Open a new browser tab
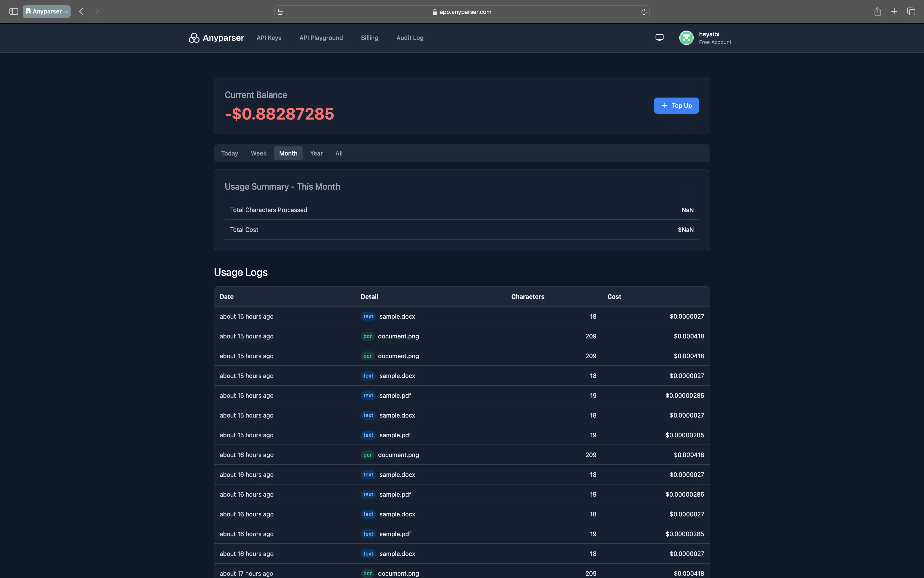This screenshot has height=578, width=924. (894, 11)
